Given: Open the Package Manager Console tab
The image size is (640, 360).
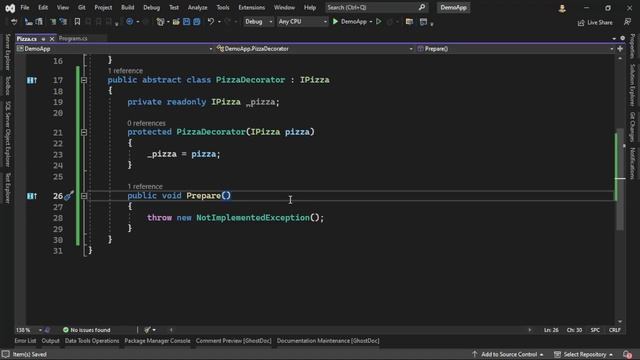Looking at the screenshot, I should (x=157, y=341).
